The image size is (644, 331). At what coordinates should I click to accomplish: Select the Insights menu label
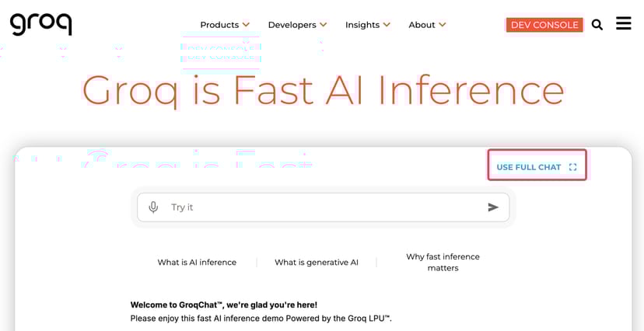pos(362,25)
